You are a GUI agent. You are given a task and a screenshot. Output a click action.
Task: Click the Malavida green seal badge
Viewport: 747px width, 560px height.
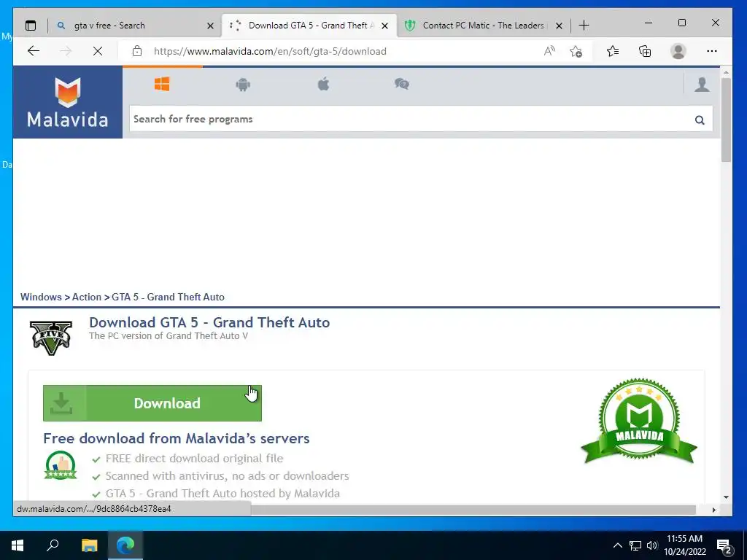[x=639, y=421]
